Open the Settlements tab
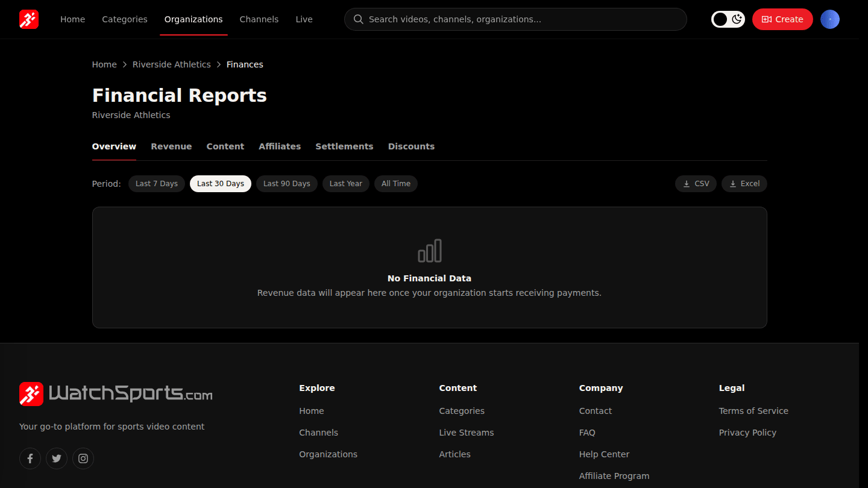 (x=344, y=146)
